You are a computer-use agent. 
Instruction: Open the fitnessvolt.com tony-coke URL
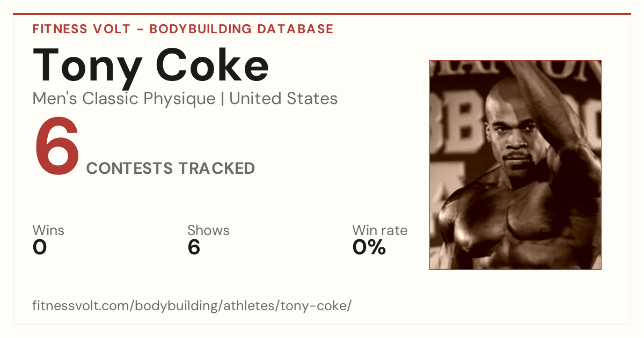coord(192,306)
